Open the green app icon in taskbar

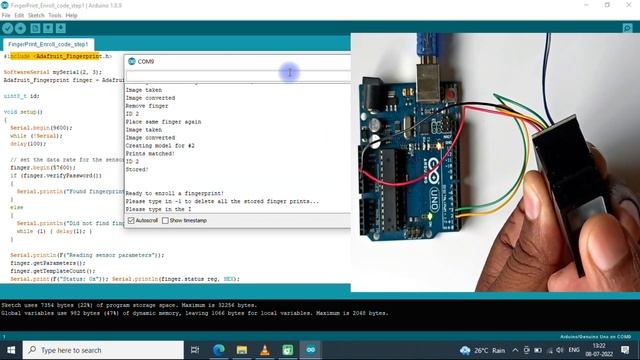click(288, 350)
